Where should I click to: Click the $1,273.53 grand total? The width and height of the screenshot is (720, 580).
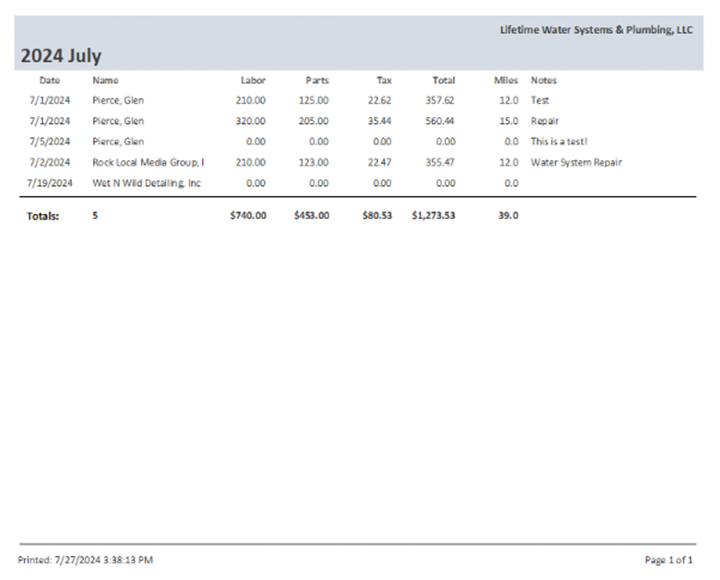click(x=433, y=214)
